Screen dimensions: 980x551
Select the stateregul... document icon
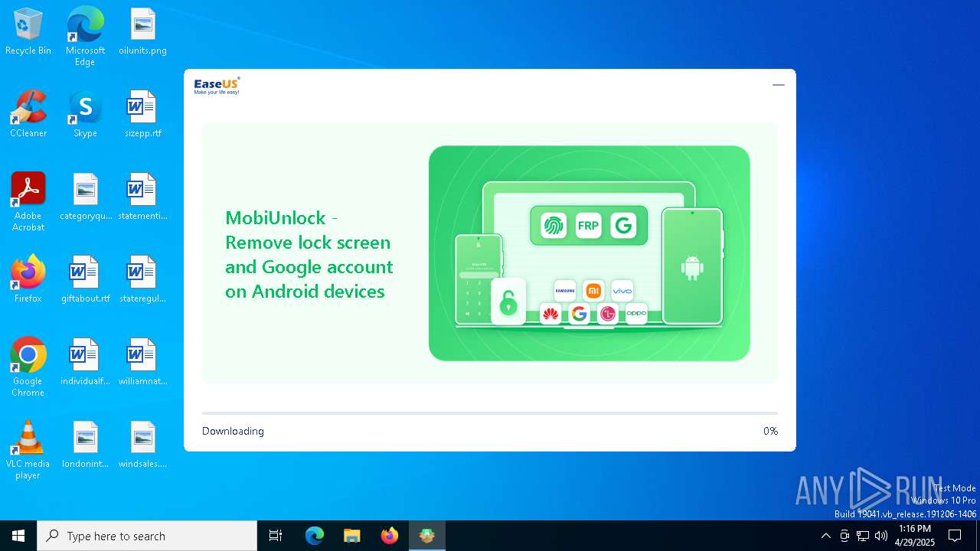click(142, 279)
